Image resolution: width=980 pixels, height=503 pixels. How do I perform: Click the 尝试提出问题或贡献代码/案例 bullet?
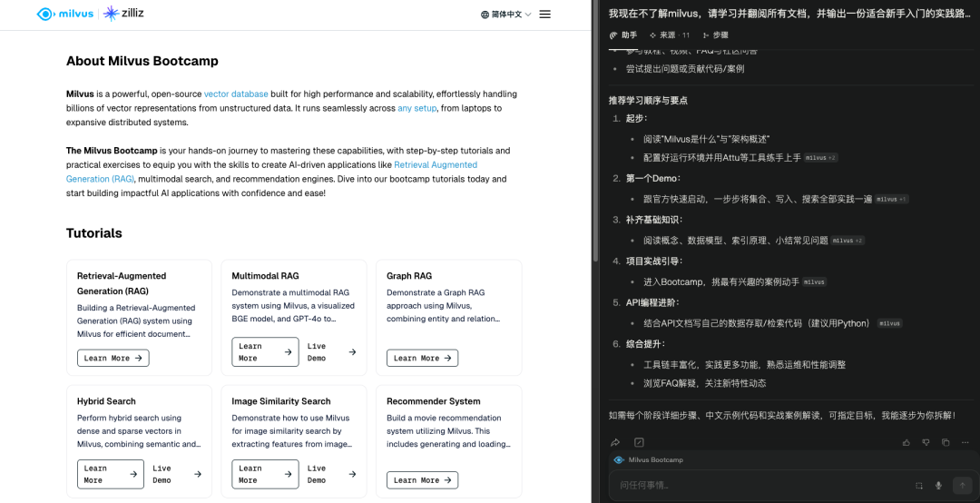685,69
